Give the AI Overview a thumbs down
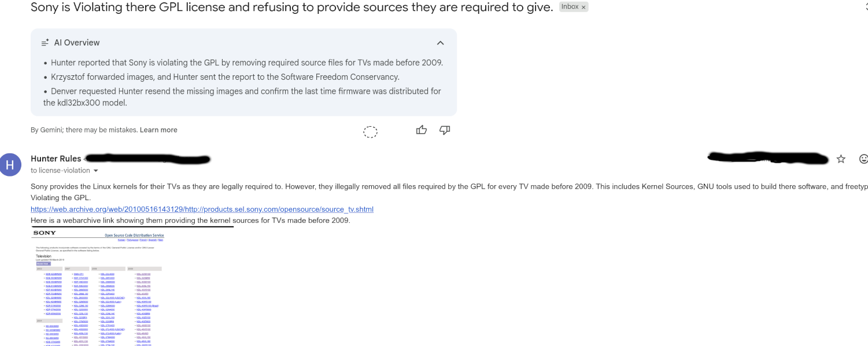The height and width of the screenshot is (346, 868). click(445, 130)
